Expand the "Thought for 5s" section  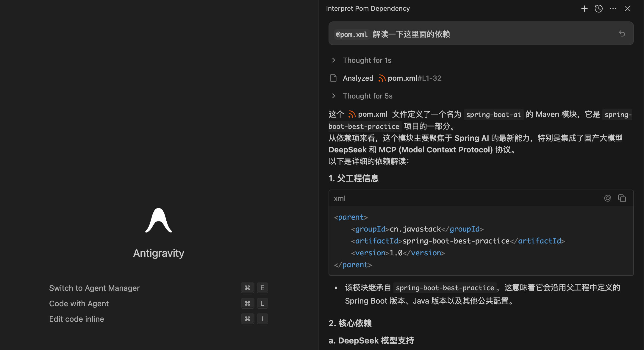coord(367,96)
